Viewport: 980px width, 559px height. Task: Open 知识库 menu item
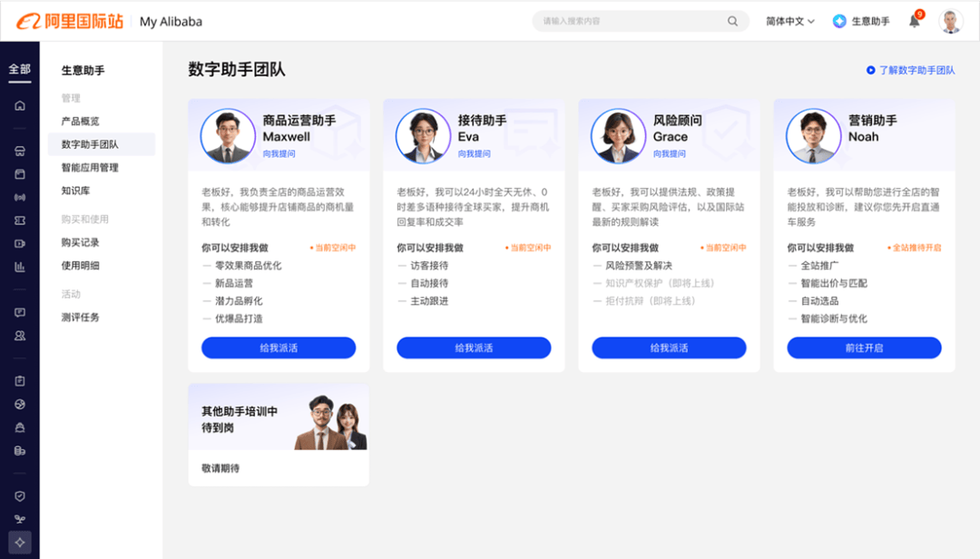[x=75, y=191]
